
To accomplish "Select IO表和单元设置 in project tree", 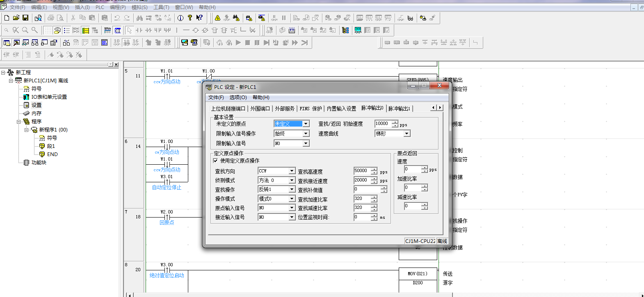I will (49, 97).
